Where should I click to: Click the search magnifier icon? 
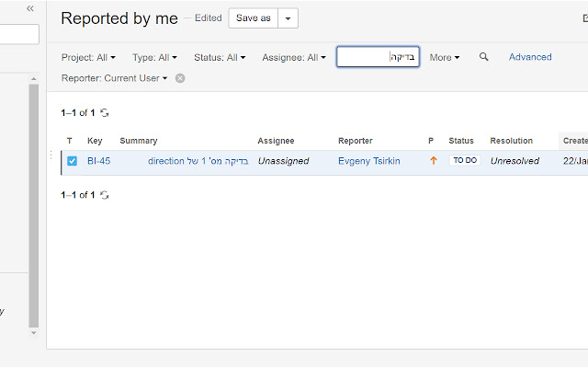[484, 57]
